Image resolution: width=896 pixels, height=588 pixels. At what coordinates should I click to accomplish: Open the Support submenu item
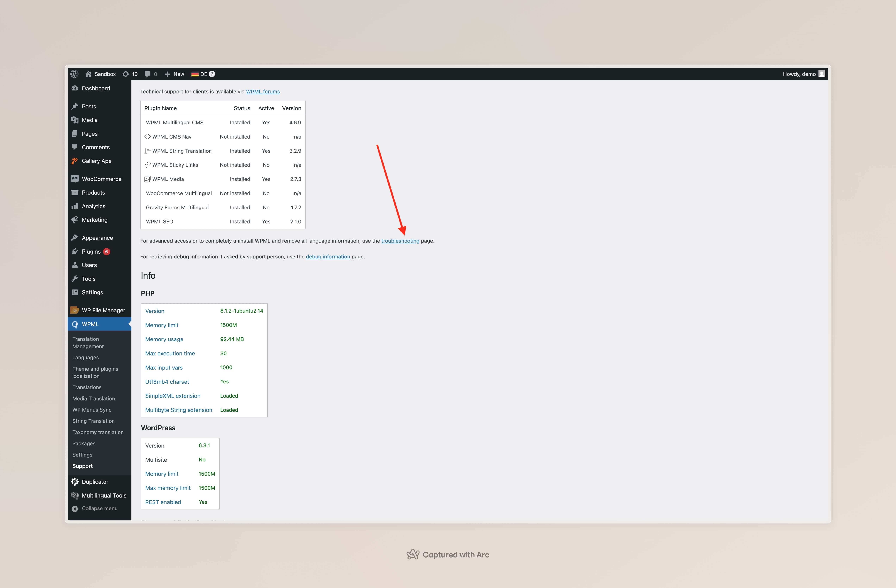[x=82, y=466]
